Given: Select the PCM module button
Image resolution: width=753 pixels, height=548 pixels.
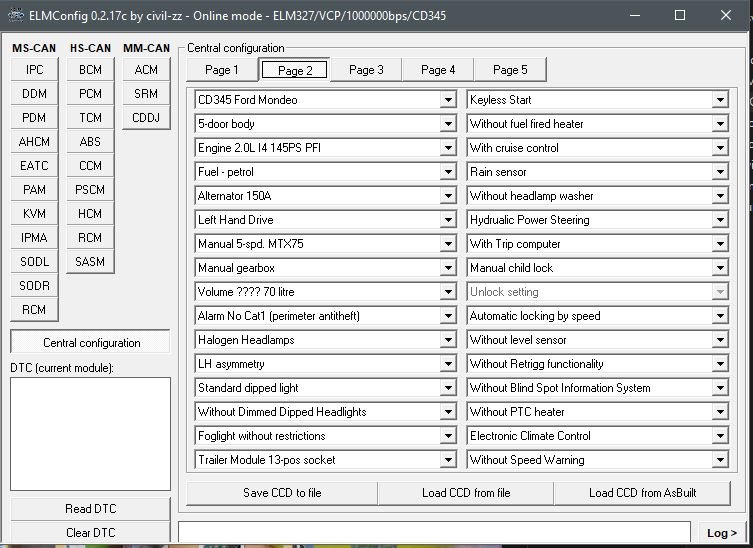Looking at the screenshot, I should [x=90, y=94].
